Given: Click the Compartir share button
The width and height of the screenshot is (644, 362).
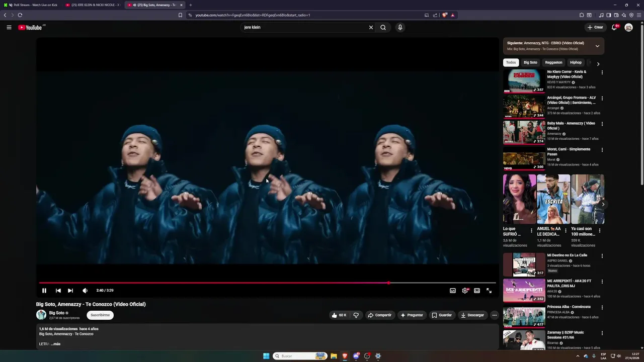Looking at the screenshot, I should (379, 315).
